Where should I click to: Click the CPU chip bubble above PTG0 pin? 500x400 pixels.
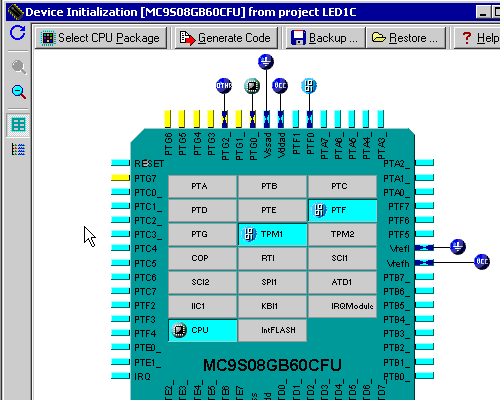(252, 86)
